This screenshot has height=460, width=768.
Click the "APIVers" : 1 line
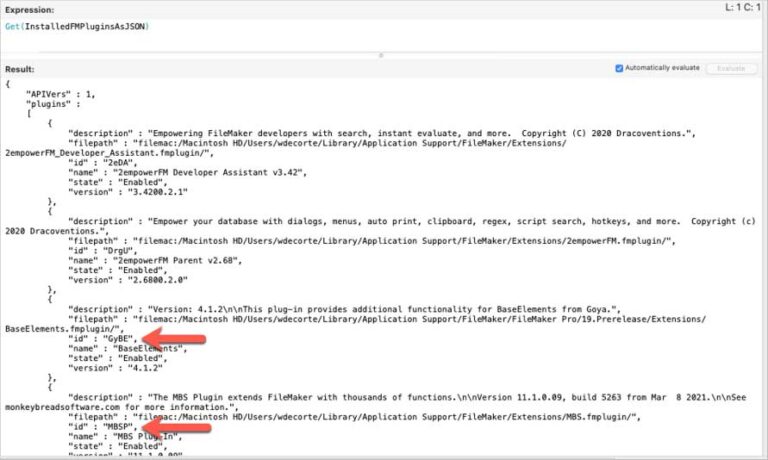60,94
